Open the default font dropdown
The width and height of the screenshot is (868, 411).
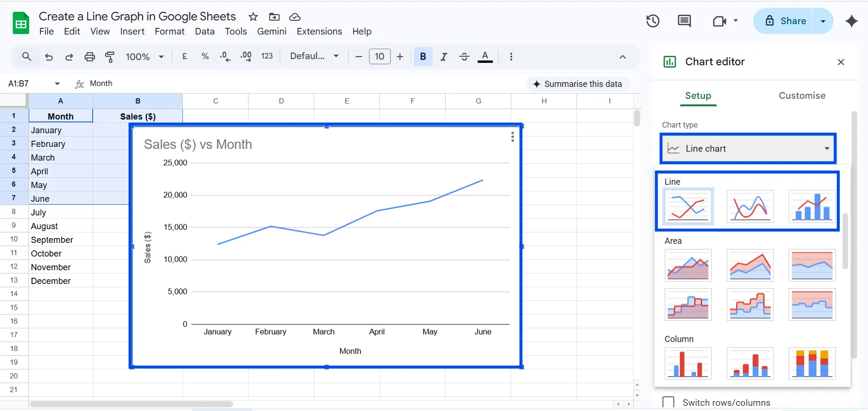(314, 56)
